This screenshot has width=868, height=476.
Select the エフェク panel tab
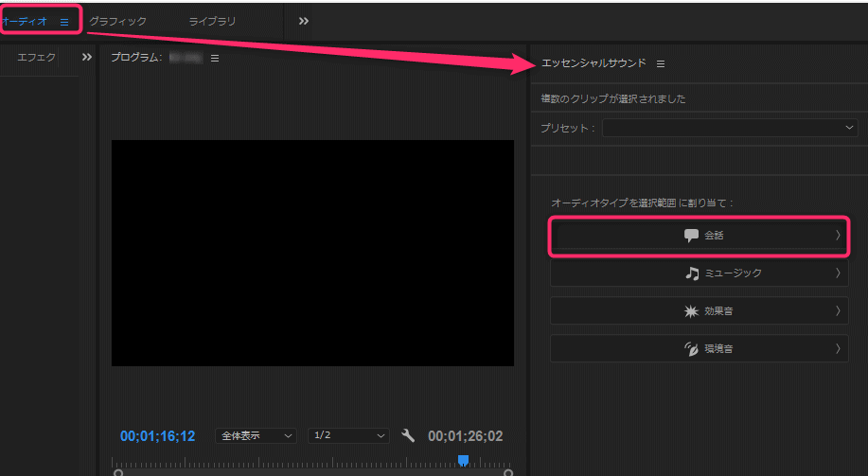coord(36,58)
